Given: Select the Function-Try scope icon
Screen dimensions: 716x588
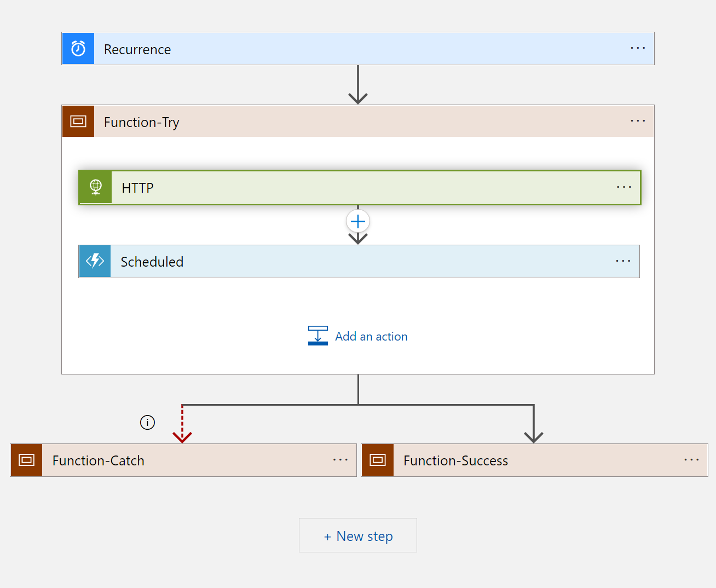Looking at the screenshot, I should (x=78, y=121).
